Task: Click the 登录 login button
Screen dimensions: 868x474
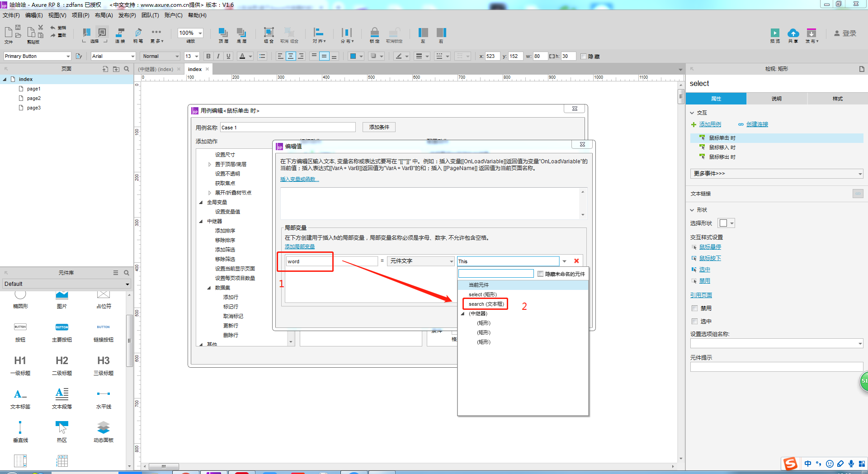Action: click(x=845, y=33)
